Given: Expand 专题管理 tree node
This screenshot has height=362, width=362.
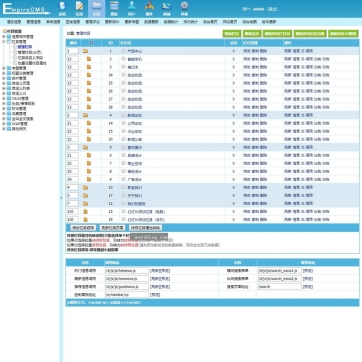Looking at the screenshot, I should [x=4, y=68].
